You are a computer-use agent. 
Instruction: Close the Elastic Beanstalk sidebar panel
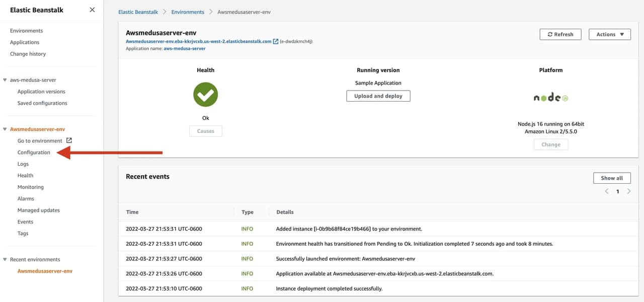92,10
